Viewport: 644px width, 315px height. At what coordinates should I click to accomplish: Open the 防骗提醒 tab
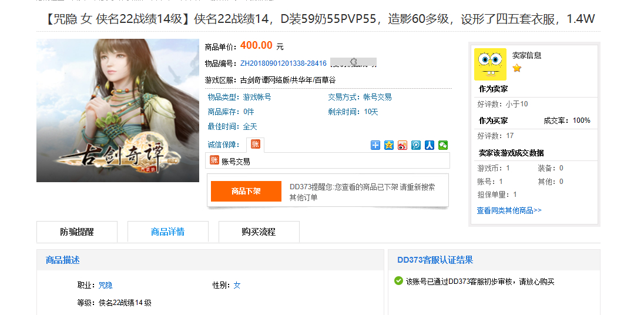coord(77,232)
